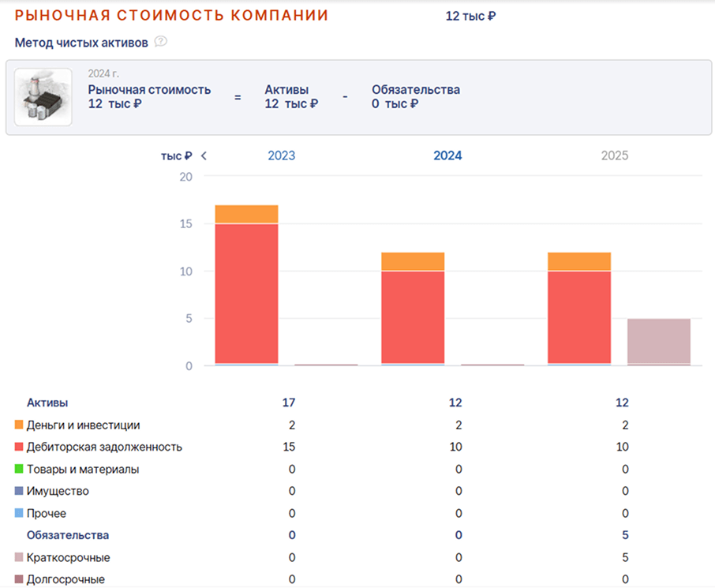Click the Прочее label

click(x=47, y=514)
